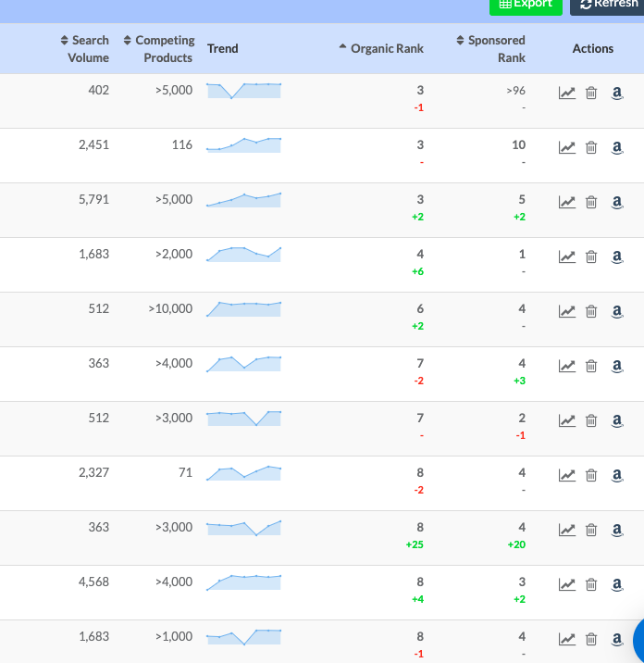Viewport: 644px width, 663px height.
Task: Click trend sparkline in the 116 competing row
Action: click(244, 145)
